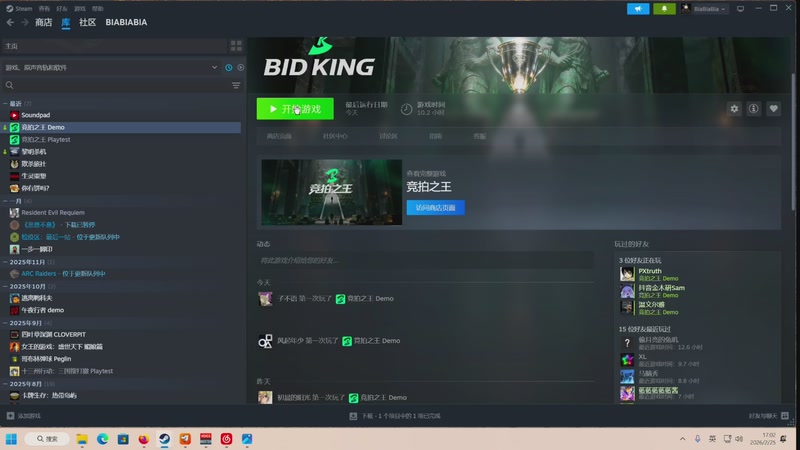Open Big Picture mode monitor icon
Image resolution: width=800 pixels, height=450 pixels.
click(x=740, y=9)
